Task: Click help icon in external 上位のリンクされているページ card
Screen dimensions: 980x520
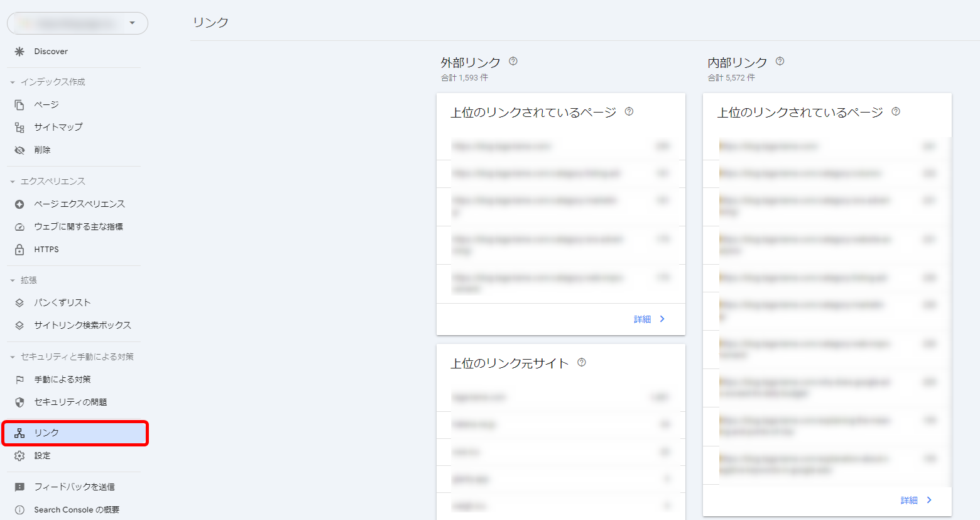Action: tap(629, 111)
